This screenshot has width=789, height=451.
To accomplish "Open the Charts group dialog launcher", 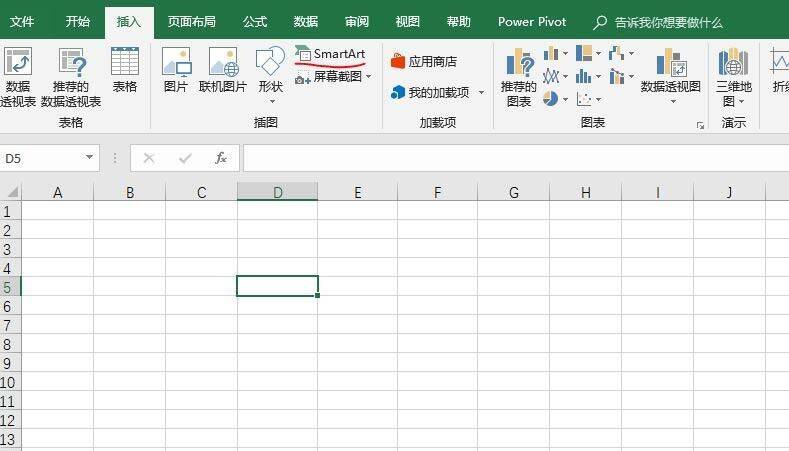I will coord(700,125).
